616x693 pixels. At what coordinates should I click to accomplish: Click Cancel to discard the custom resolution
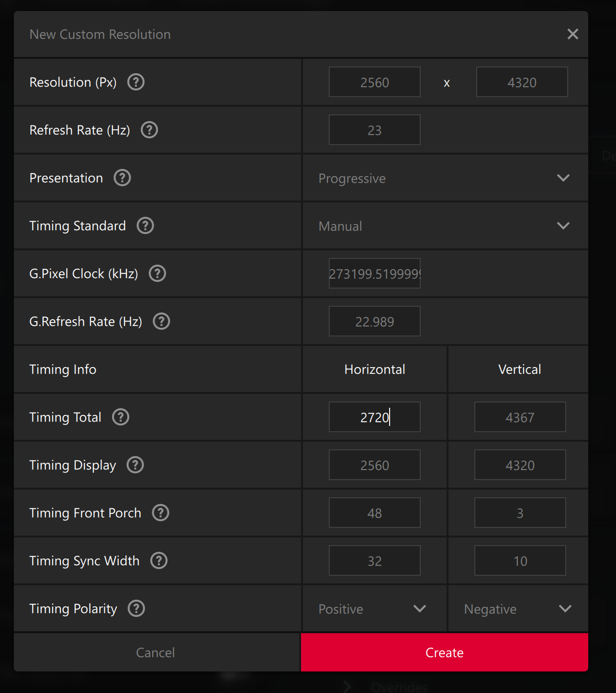156,653
